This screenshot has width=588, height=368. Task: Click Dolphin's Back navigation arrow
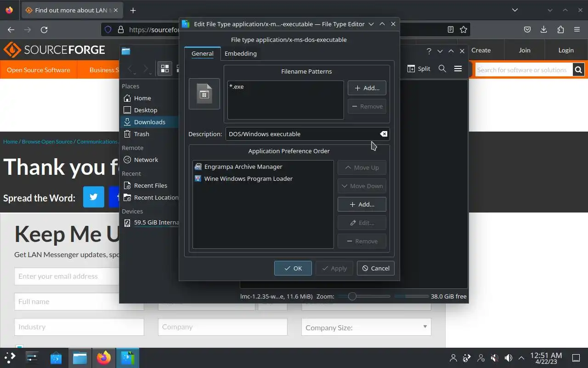[x=131, y=69]
